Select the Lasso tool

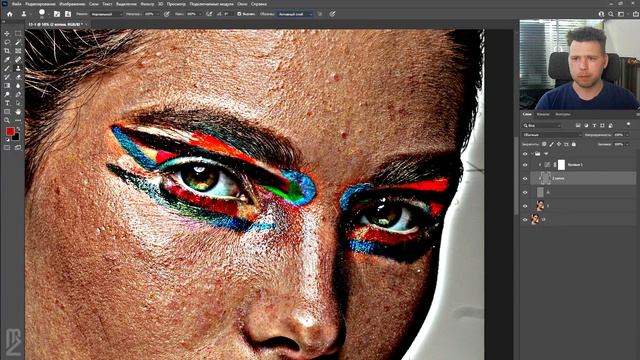[7, 42]
